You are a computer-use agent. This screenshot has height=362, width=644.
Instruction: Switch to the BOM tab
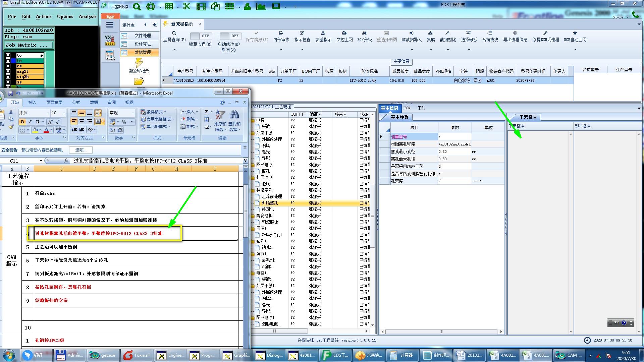tap(407, 108)
